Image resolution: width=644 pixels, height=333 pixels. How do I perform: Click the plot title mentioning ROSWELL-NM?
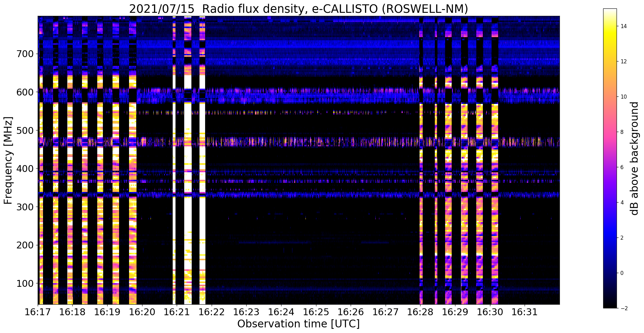click(x=298, y=9)
